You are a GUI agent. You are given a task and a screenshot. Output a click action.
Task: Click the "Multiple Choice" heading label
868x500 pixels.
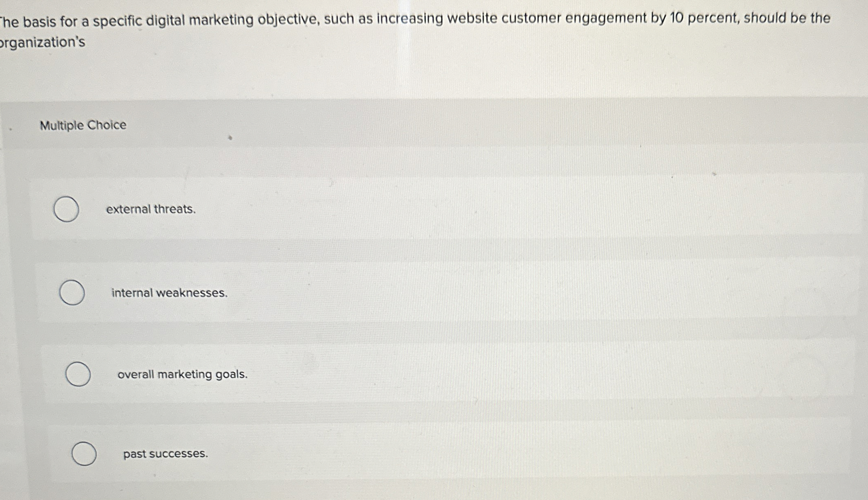pyautogui.click(x=83, y=125)
